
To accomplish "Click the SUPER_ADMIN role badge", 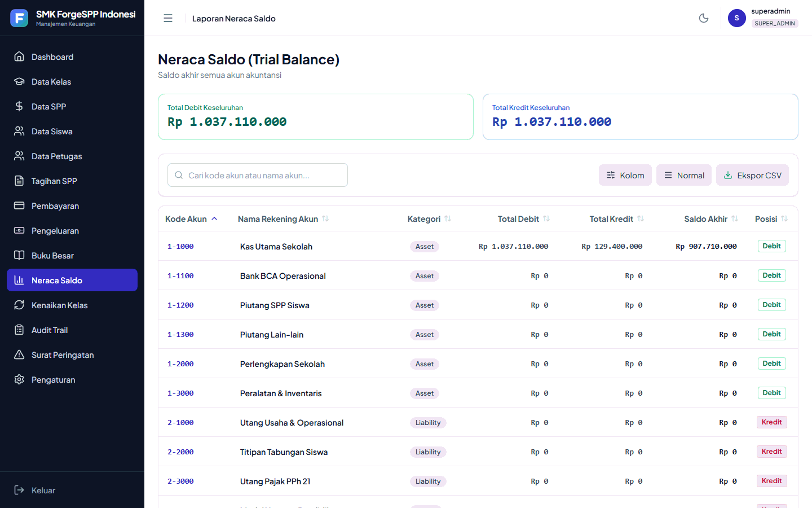I will (775, 23).
